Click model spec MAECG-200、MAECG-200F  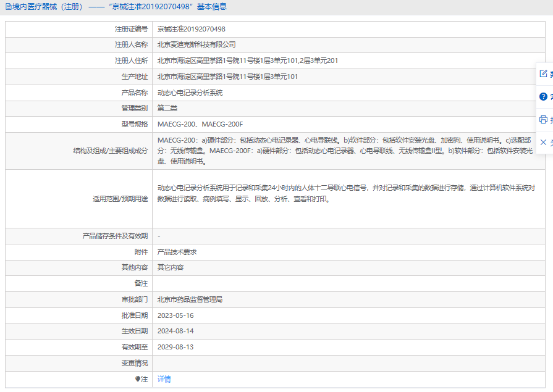(200, 124)
